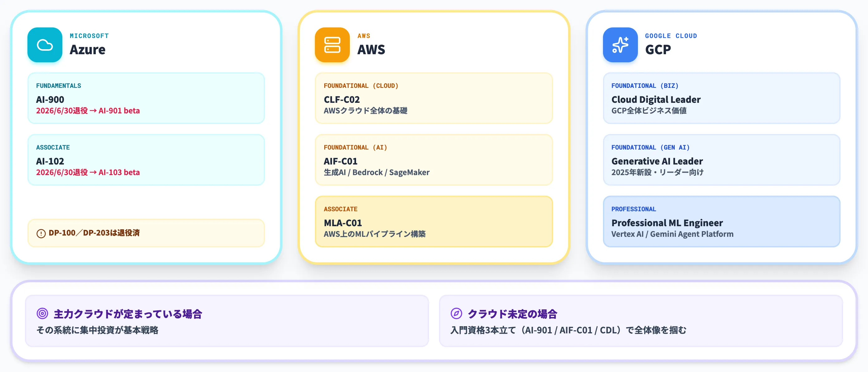Click the '2026/6/30退役 → AI-901 beta' text
The height and width of the screenshot is (372, 868).
click(x=88, y=110)
